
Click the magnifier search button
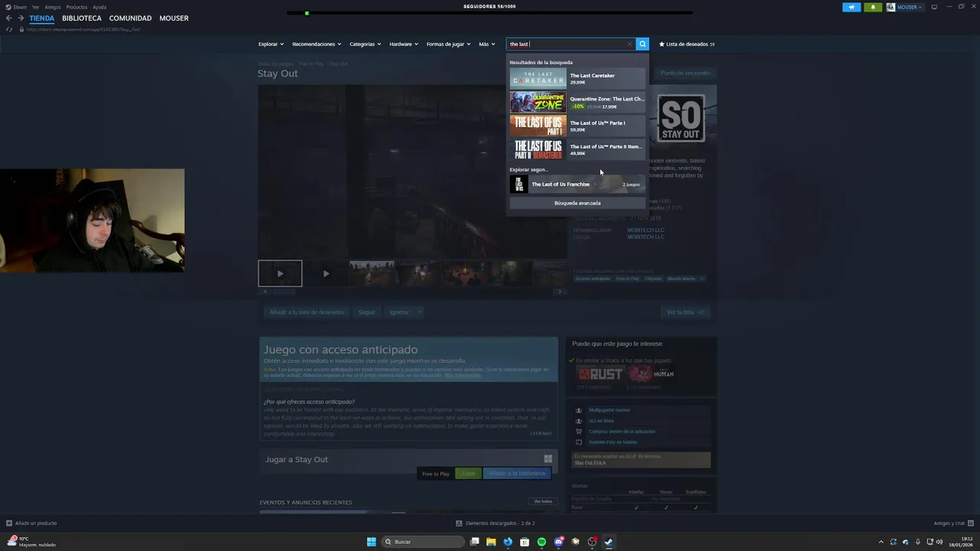tap(642, 44)
